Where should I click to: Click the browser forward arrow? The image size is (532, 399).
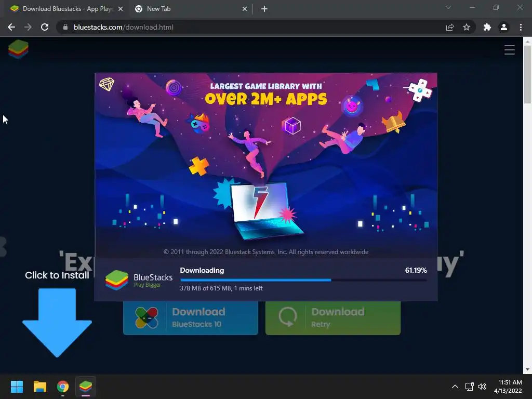(28, 27)
